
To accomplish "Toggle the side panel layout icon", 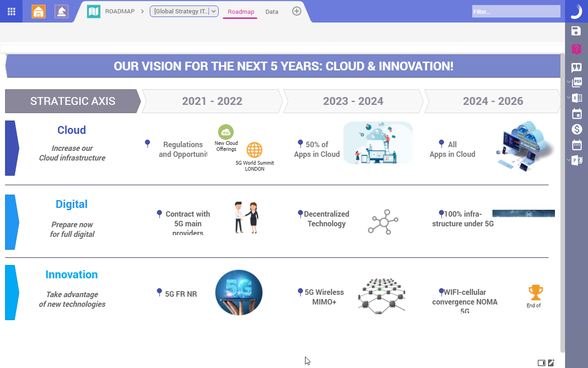I will 542,363.
